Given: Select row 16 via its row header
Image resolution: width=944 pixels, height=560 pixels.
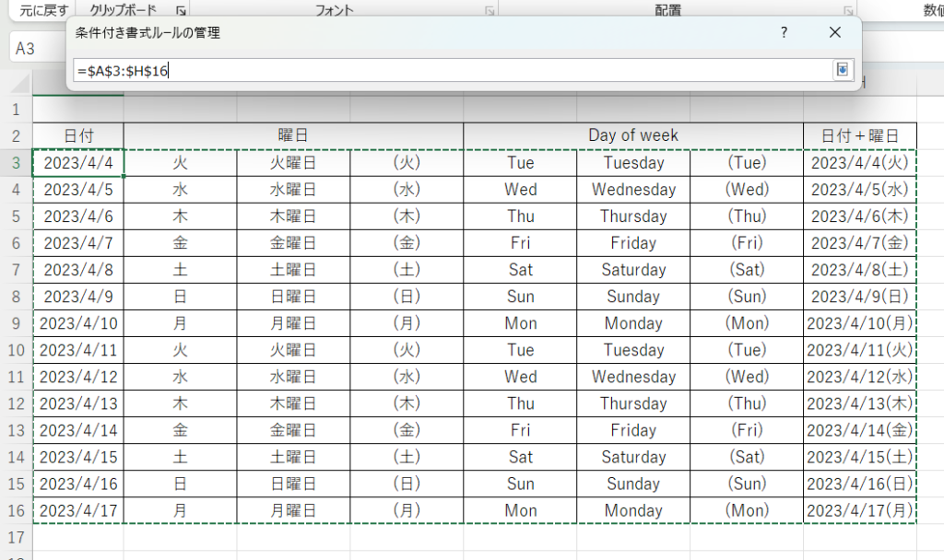Looking at the screenshot, I should pyautogui.click(x=16, y=510).
